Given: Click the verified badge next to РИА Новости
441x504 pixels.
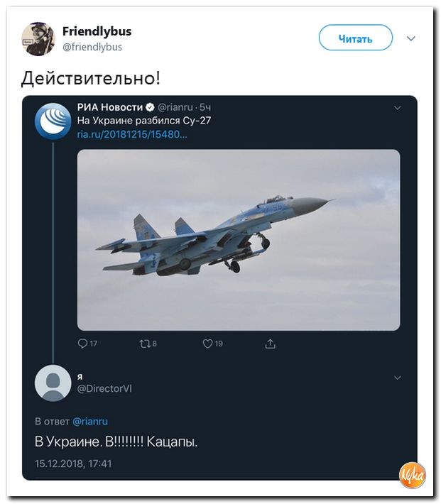Looking at the screenshot, I should [150, 107].
